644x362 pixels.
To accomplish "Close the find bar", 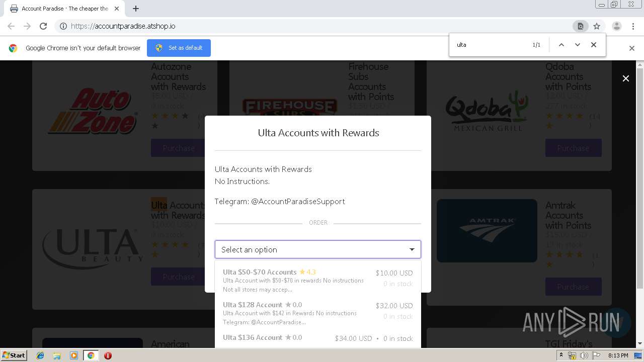I will 594,45.
